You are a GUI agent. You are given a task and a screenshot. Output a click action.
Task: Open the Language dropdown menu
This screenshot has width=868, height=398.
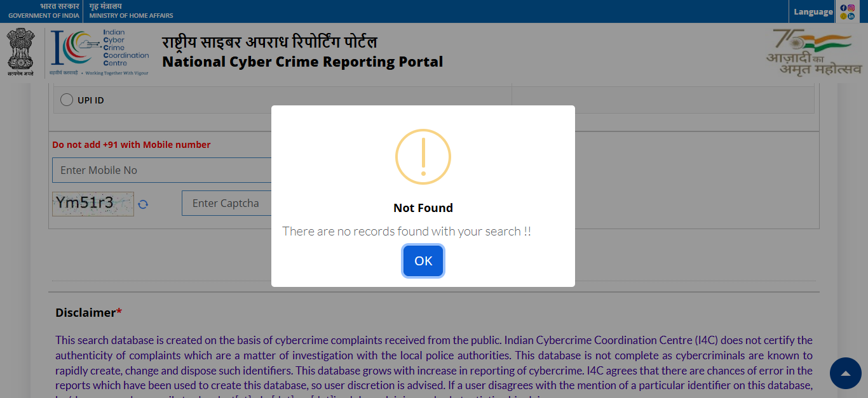813,12
